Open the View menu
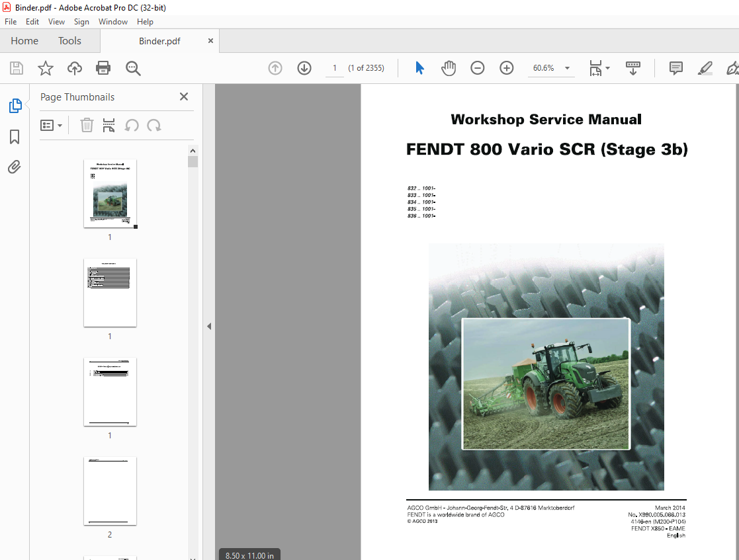The height and width of the screenshot is (560, 739). [56, 22]
